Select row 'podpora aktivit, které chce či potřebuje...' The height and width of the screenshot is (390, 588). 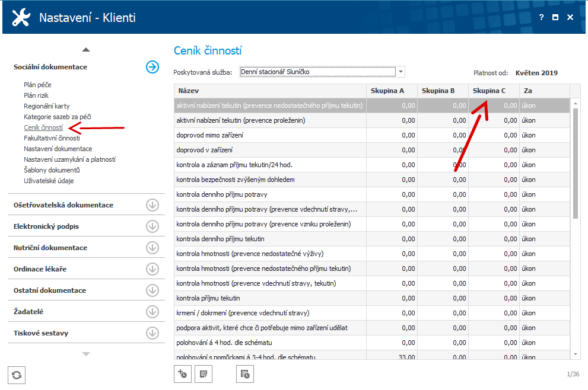[x=372, y=328]
